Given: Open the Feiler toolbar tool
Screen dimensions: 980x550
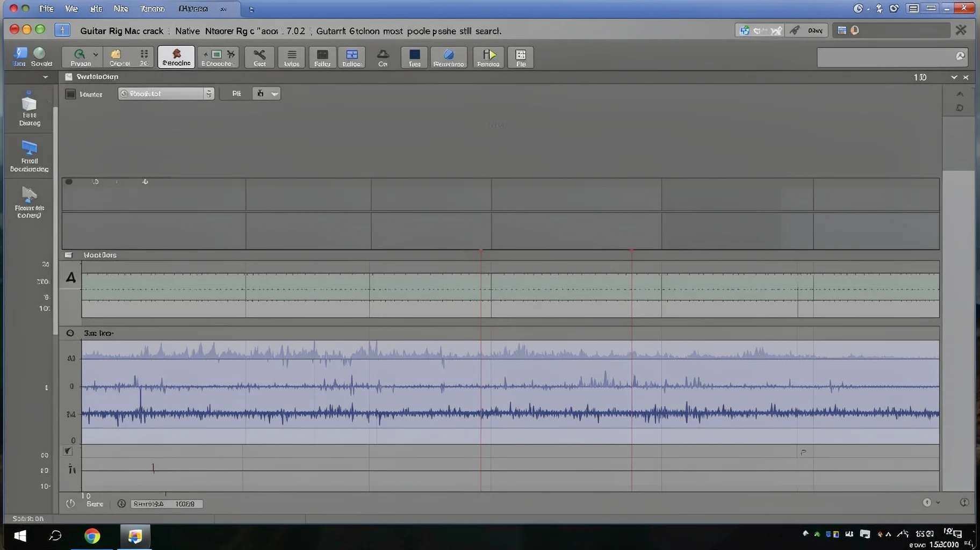Looking at the screenshot, I should point(322,57).
